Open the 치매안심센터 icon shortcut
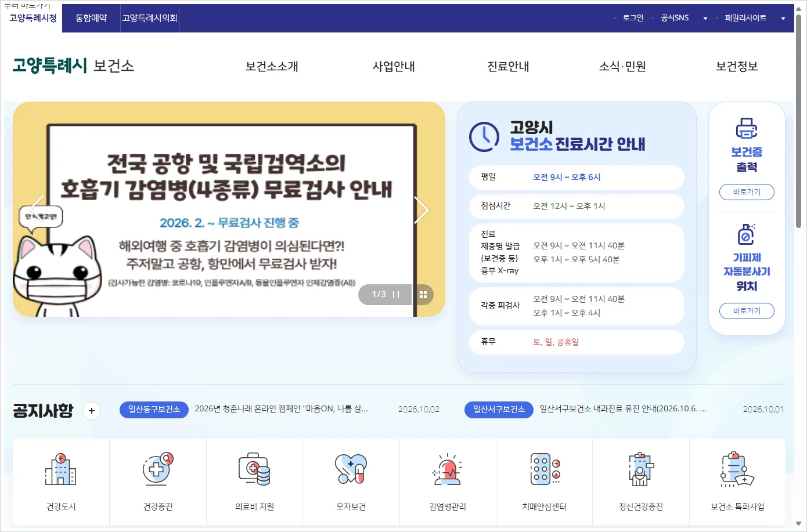The width and height of the screenshot is (807, 532). 544,482
